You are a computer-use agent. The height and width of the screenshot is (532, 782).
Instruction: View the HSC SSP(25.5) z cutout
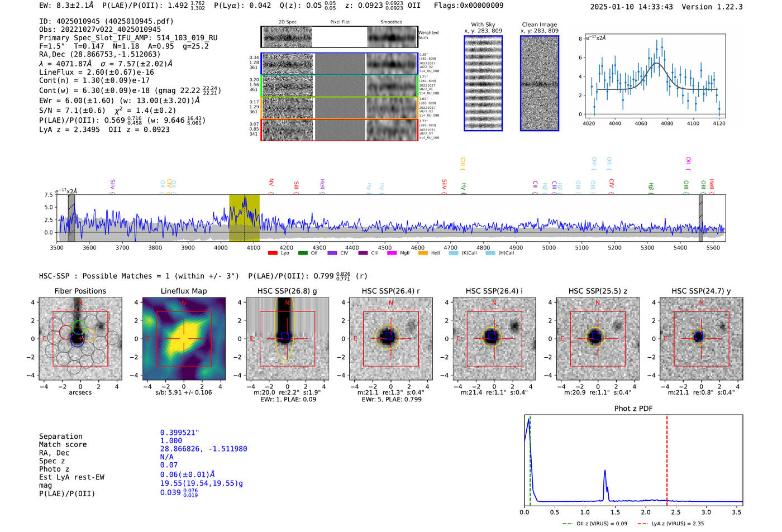point(598,339)
